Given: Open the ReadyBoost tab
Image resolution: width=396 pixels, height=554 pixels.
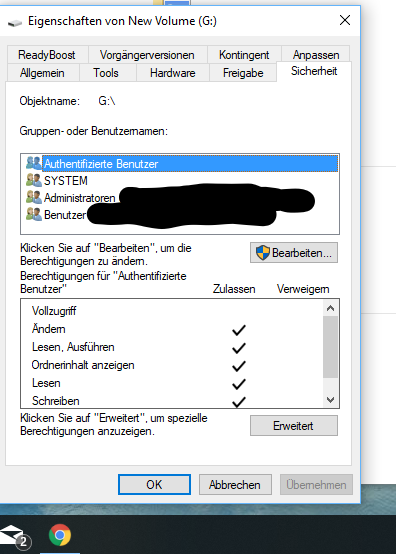Looking at the screenshot, I should (x=47, y=55).
